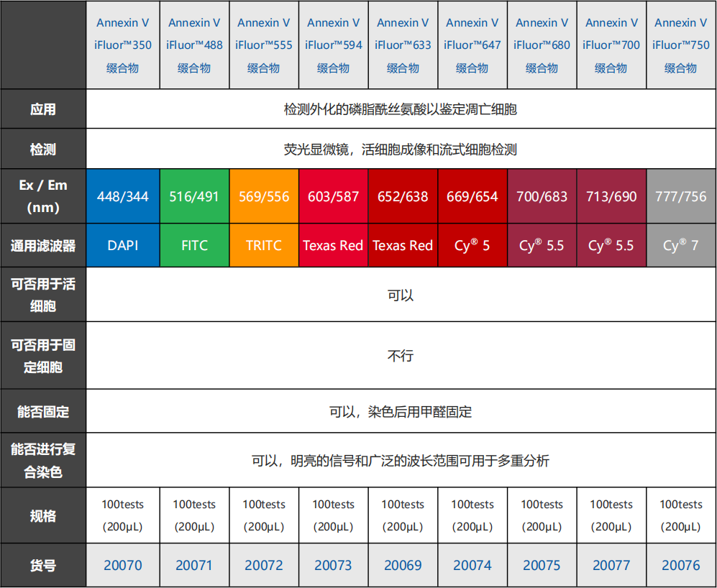
Task: Select the 通用滤波器 row header
Action: [43, 245]
